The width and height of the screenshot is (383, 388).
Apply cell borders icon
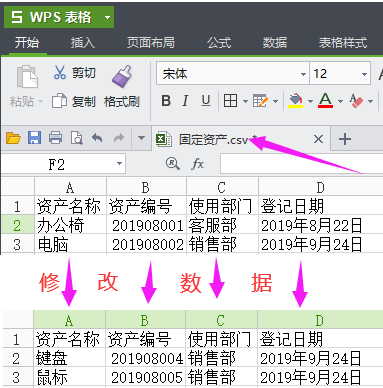pos(230,100)
